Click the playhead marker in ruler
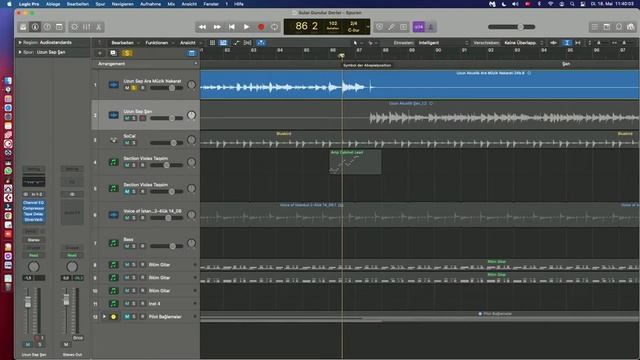 click(x=342, y=56)
